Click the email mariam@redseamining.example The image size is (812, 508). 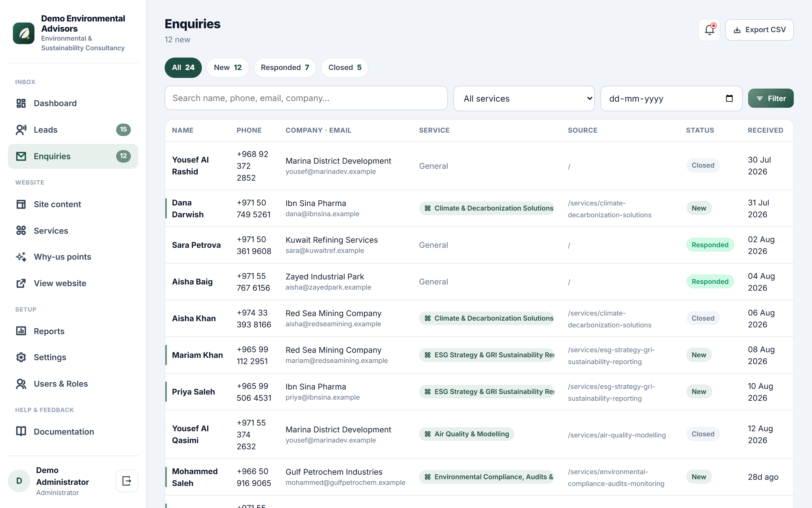tap(337, 360)
